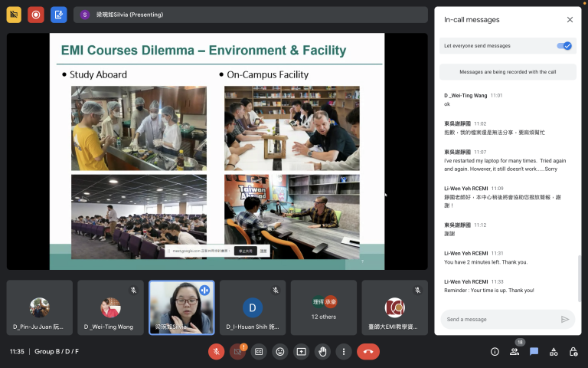588x368 pixels.
Task: Toggle 'Let everyone send messages' switch
Action: point(566,46)
